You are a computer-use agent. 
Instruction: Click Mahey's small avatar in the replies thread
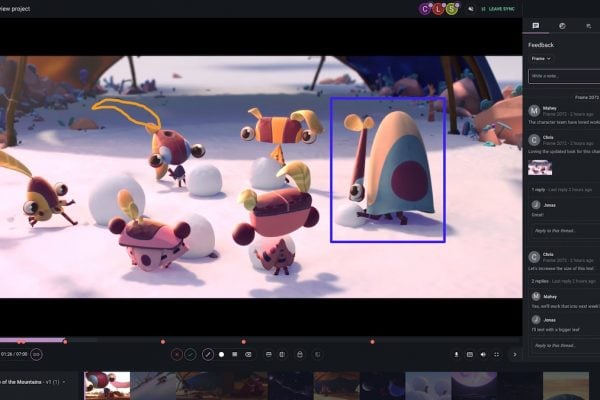point(536,296)
